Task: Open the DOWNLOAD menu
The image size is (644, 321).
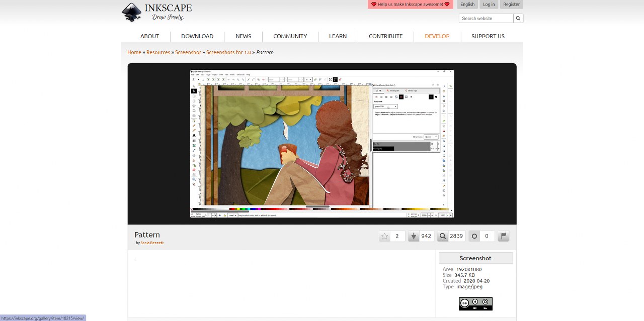Action: point(197,36)
